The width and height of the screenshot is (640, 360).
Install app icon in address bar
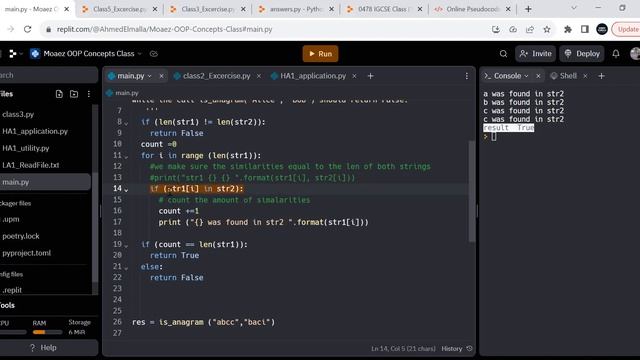(496, 29)
